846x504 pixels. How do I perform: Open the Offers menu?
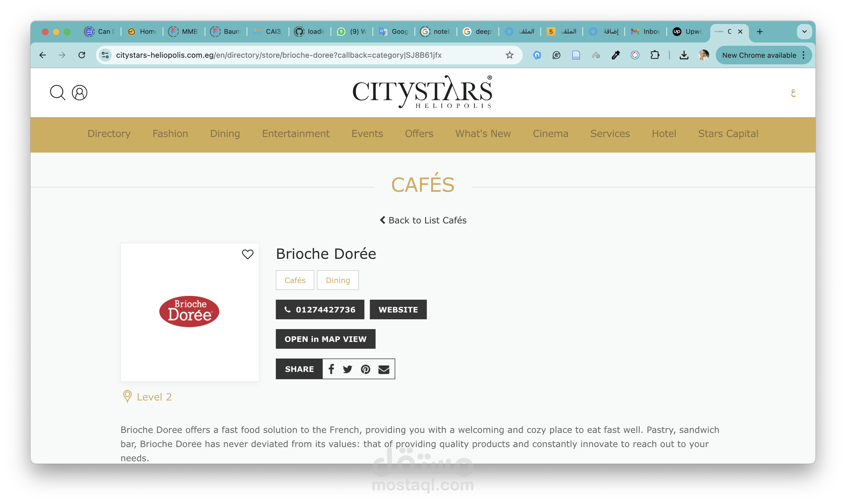(419, 134)
